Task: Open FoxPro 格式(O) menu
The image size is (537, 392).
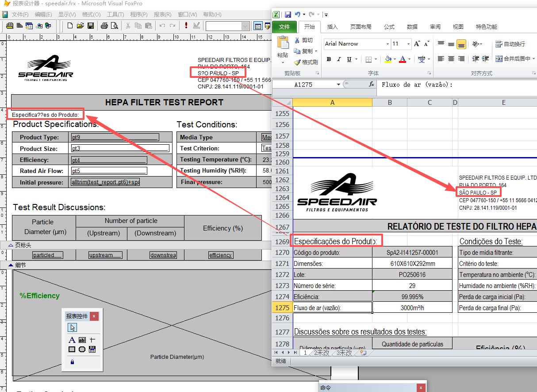Action: 91,15
